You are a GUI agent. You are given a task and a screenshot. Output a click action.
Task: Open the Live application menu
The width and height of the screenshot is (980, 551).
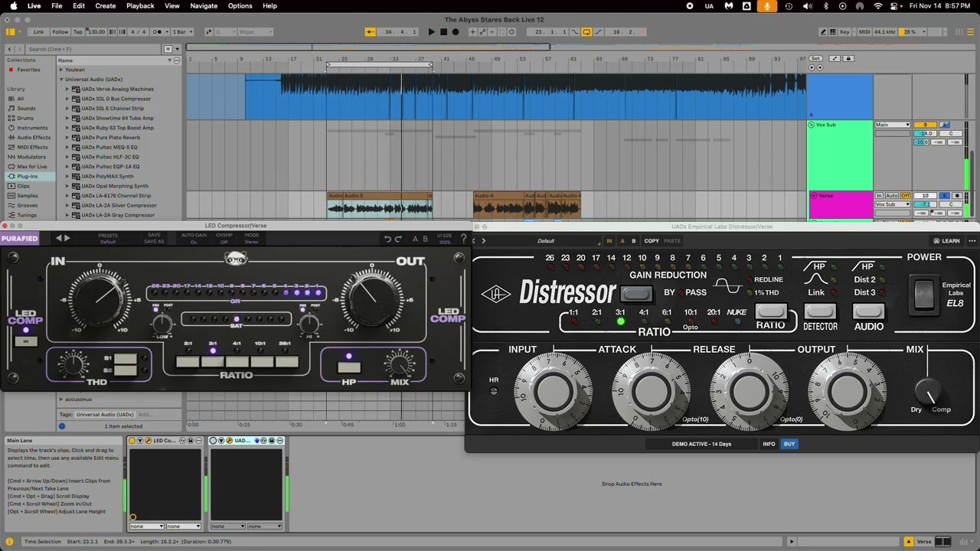coord(34,5)
